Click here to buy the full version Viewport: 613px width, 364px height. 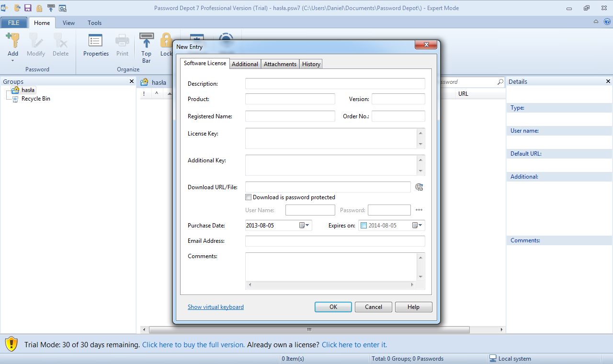(193, 344)
